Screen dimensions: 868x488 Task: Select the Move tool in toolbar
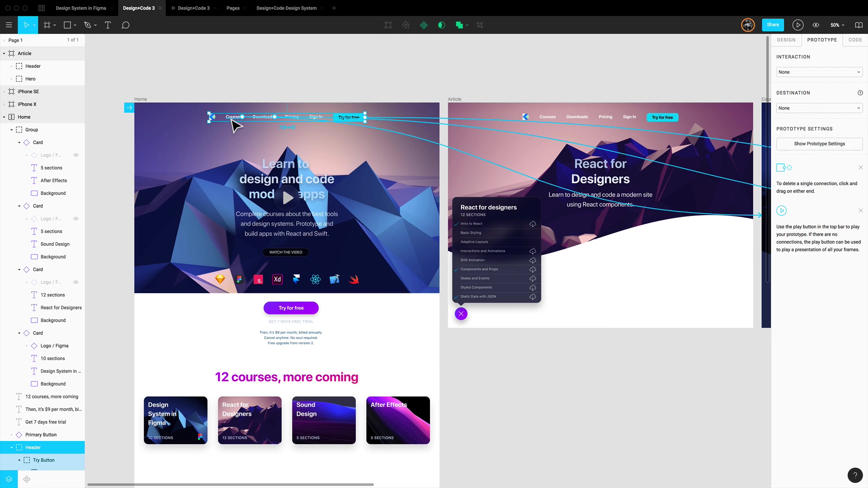(27, 25)
